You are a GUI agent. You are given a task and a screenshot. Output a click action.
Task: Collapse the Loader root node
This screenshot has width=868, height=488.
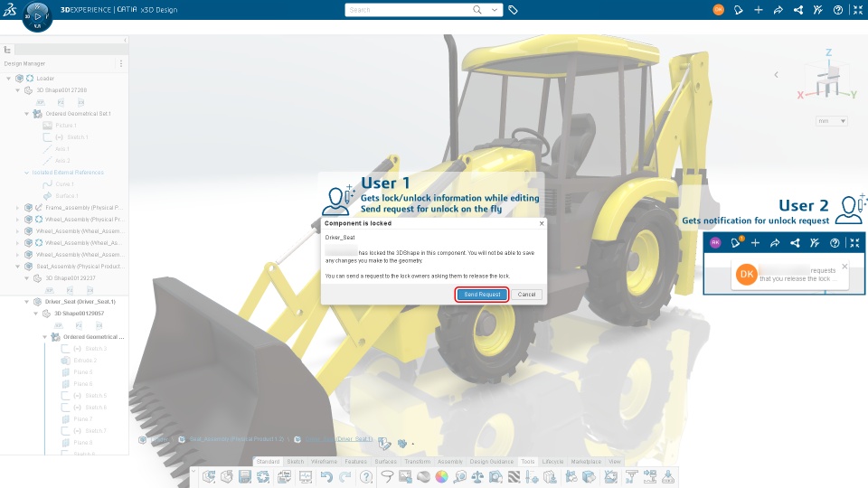click(x=8, y=79)
